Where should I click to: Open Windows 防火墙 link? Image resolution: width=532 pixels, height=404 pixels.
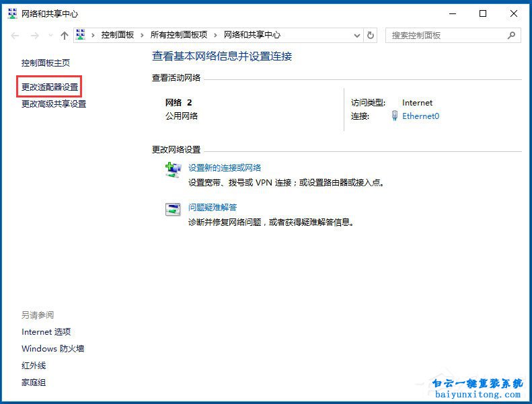[53, 349]
